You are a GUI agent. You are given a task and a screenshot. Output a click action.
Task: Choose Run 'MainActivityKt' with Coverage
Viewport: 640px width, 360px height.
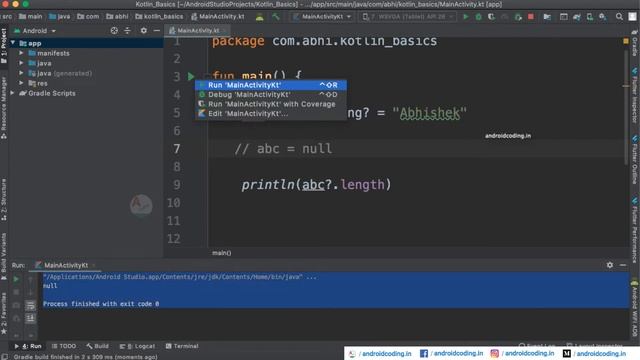coord(271,104)
